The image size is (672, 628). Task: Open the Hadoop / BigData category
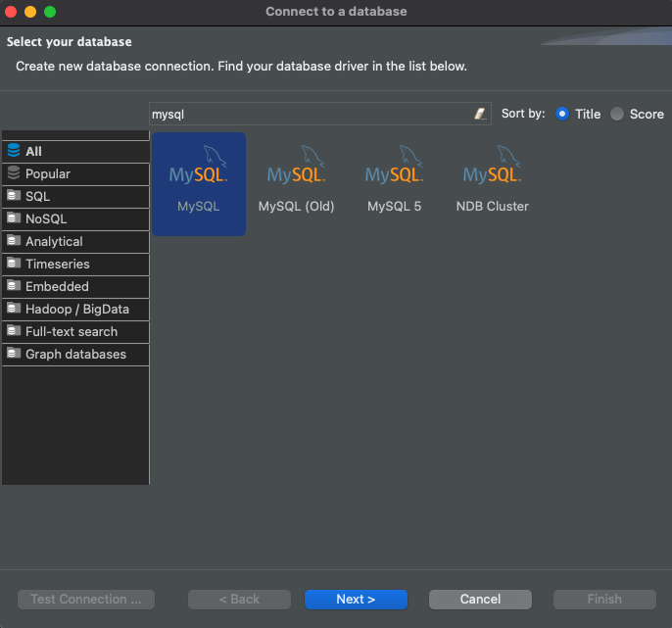pos(76,310)
